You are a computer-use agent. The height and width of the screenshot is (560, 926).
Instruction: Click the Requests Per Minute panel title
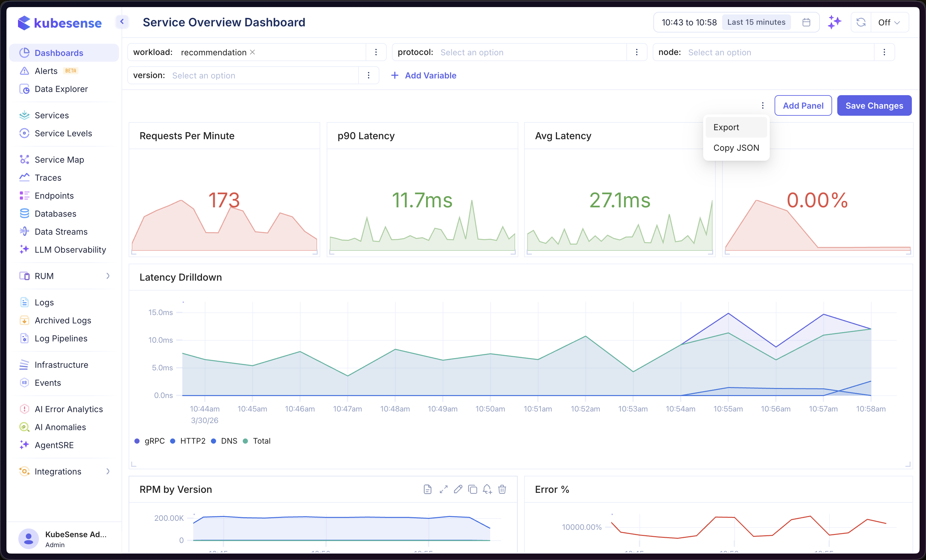pyautogui.click(x=187, y=136)
